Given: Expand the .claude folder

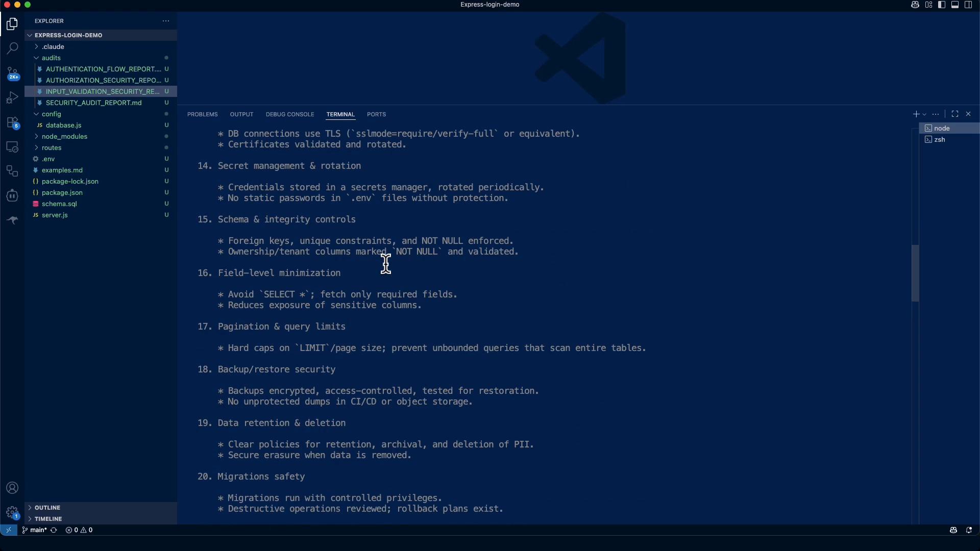Looking at the screenshot, I should (x=101, y=46).
